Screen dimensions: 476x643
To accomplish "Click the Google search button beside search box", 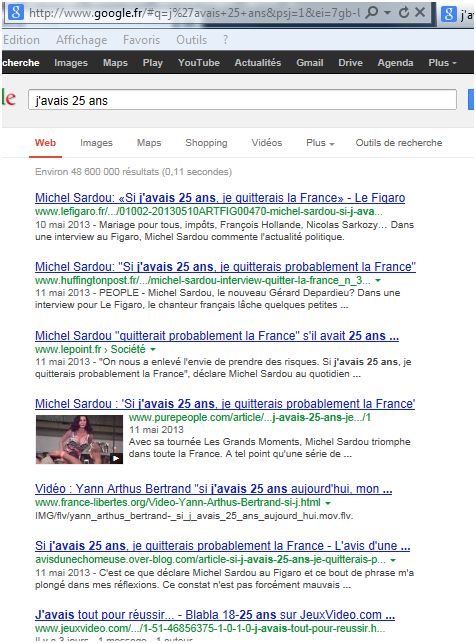I will (x=471, y=99).
